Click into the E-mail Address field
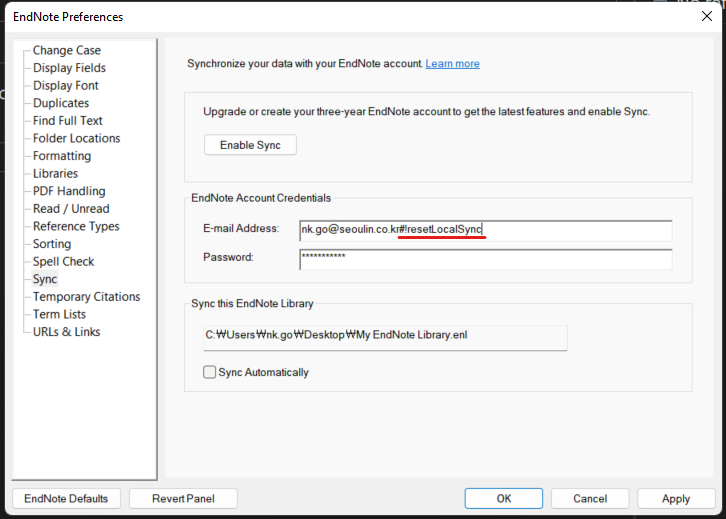 [x=486, y=230]
